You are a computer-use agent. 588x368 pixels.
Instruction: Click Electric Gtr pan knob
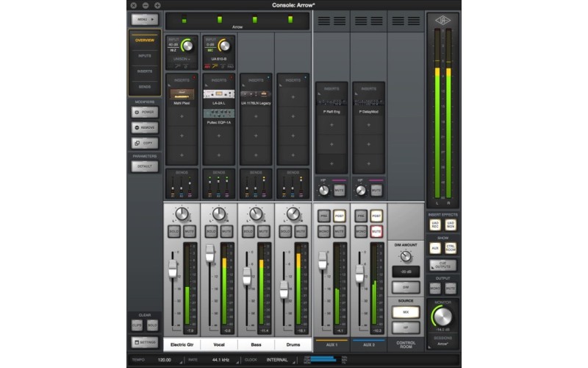point(182,213)
